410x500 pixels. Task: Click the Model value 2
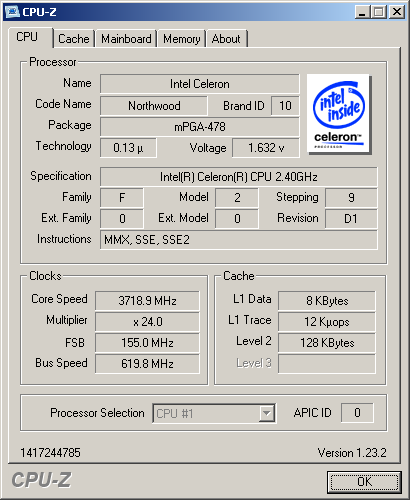tap(237, 198)
